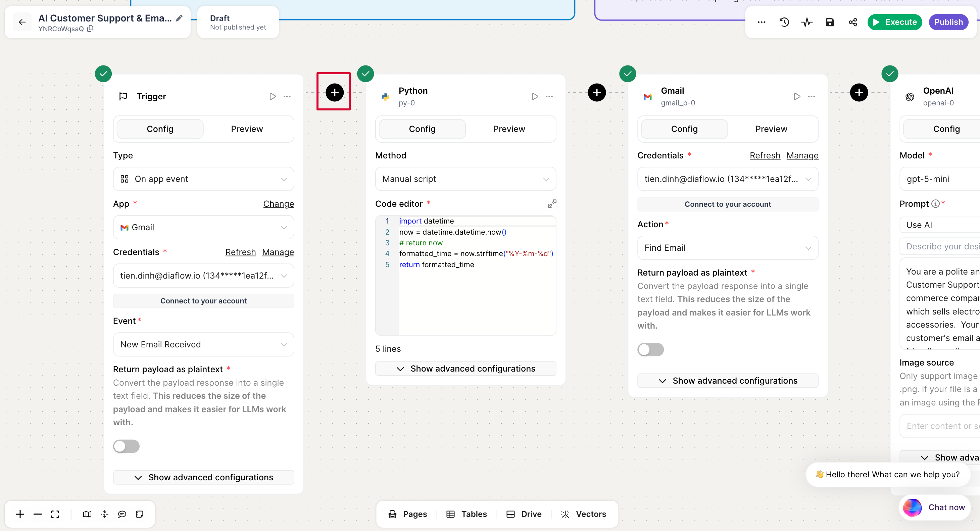Run the Python node play icon
This screenshot has width=980, height=531.
pyautogui.click(x=535, y=96)
